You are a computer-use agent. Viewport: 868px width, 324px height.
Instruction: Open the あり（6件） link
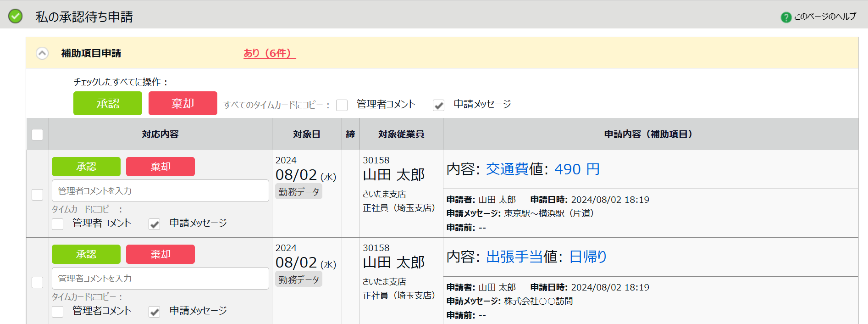(270, 53)
